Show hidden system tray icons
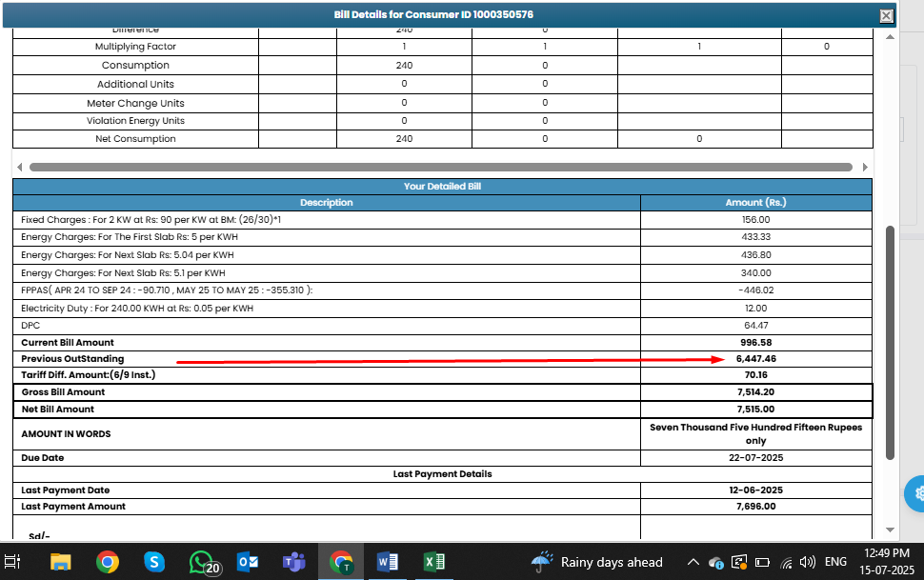 [x=693, y=562]
